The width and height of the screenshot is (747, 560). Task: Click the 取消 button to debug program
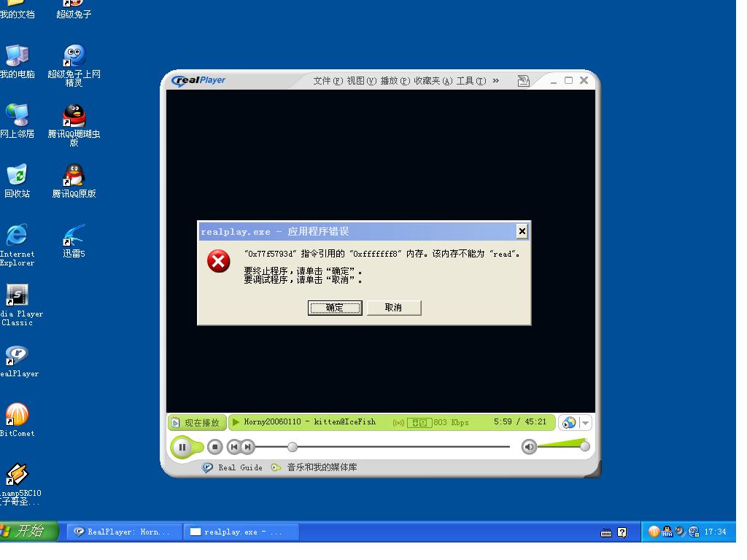[393, 308]
